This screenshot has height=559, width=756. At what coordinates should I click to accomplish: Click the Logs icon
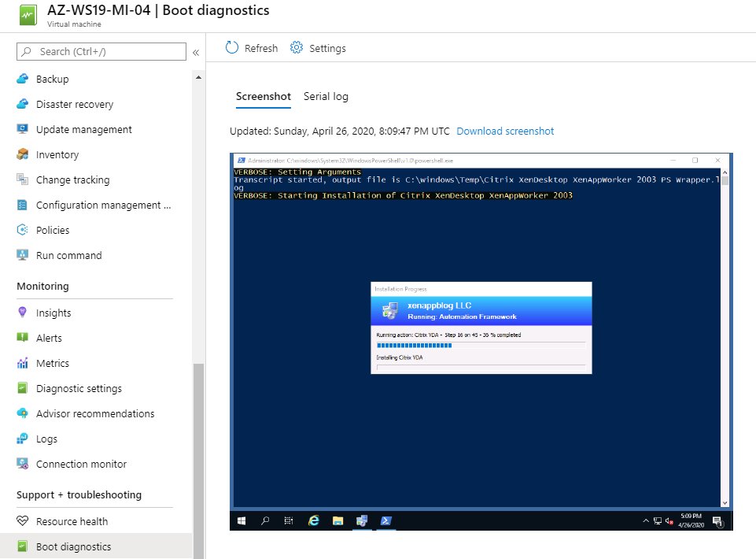(x=22, y=439)
